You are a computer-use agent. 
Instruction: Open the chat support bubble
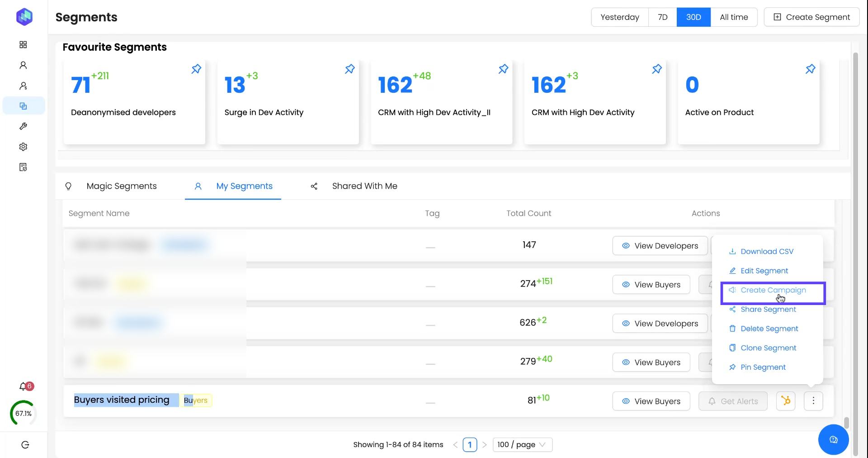[833, 439]
